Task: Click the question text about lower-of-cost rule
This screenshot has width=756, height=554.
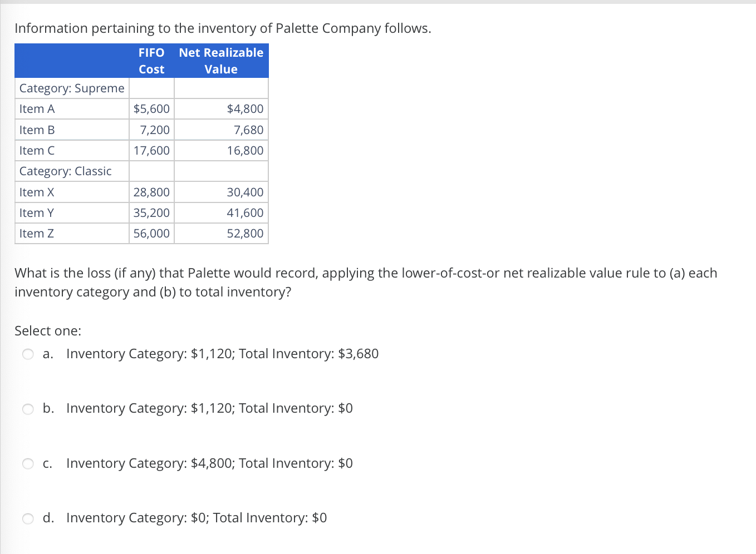Action: pos(366,282)
